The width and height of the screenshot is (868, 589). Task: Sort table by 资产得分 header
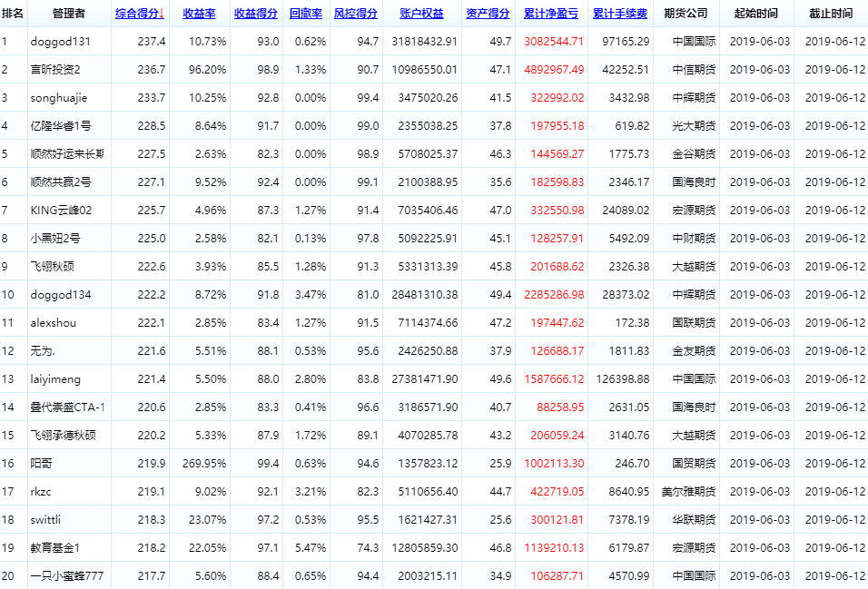(488, 14)
